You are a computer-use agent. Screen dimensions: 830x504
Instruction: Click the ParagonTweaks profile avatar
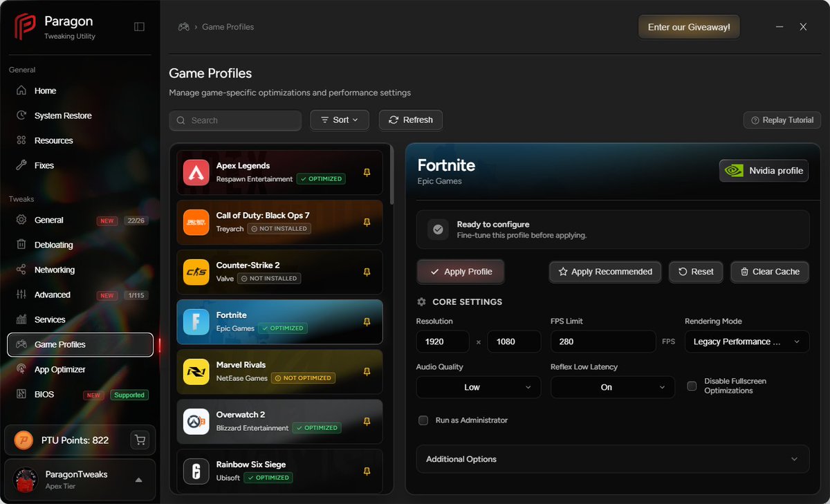pyautogui.click(x=26, y=480)
